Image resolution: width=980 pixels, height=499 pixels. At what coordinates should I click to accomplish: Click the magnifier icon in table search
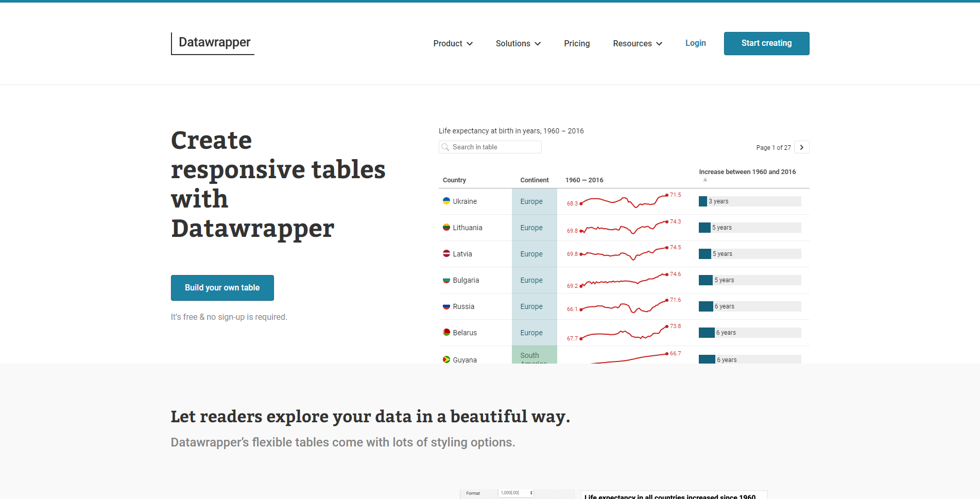tap(445, 147)
